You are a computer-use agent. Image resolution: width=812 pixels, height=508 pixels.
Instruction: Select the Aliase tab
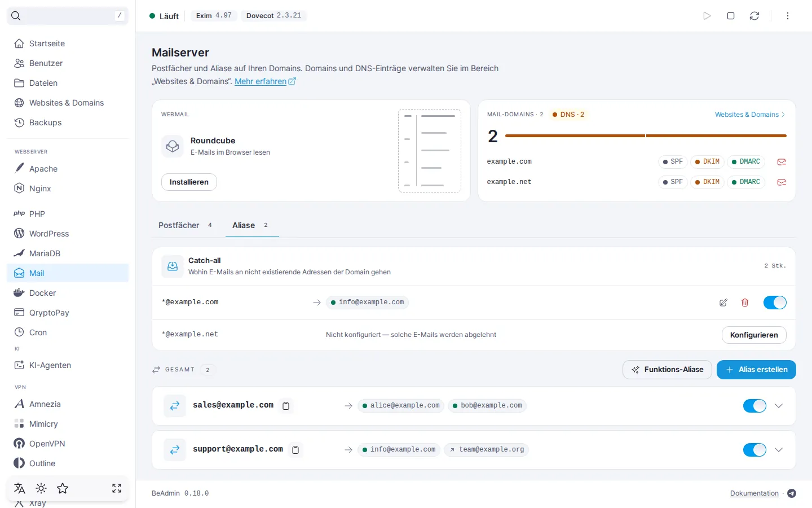click(x=251, y=225)
